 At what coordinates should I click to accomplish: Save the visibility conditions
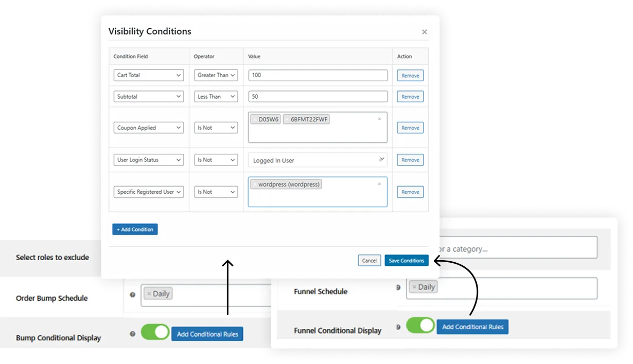click(x=406, y=260)
